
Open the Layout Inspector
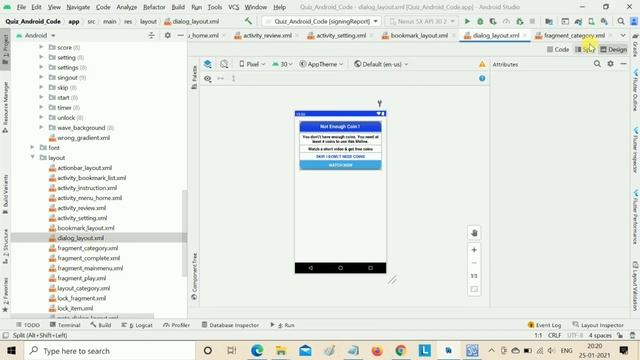pyautogui.click(x=598, y=325)
